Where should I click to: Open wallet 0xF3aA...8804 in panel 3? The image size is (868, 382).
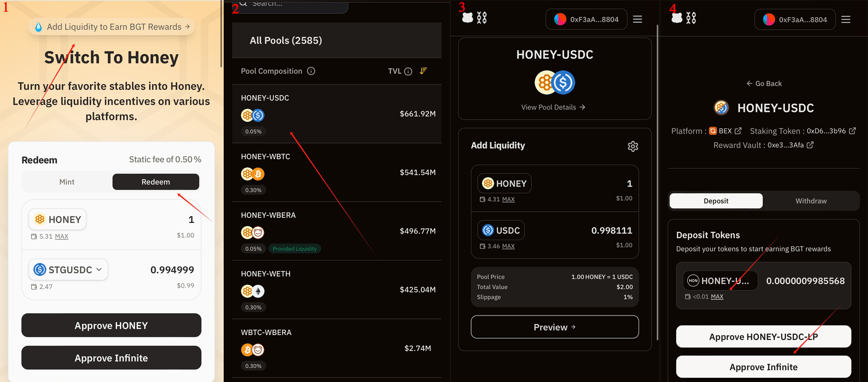tap(586, 19)
